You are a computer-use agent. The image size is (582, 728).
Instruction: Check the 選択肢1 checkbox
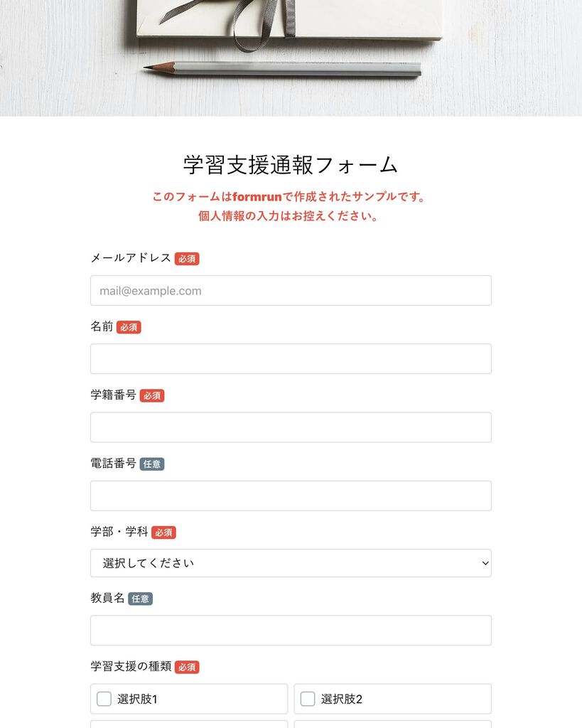[104, 699]
